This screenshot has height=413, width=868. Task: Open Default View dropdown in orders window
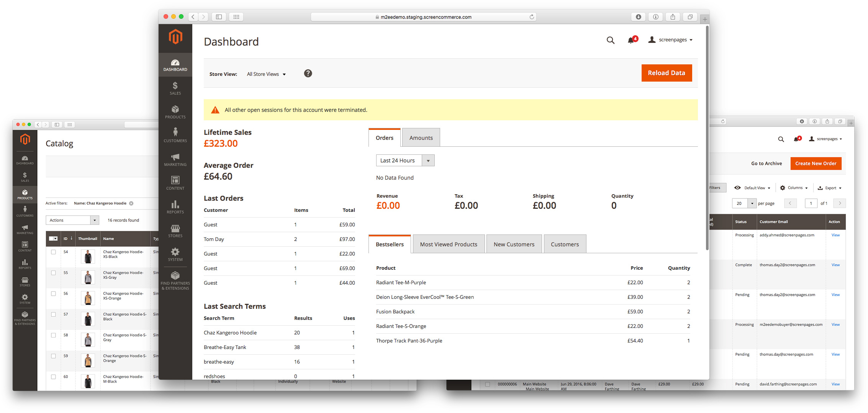[752, 188]
